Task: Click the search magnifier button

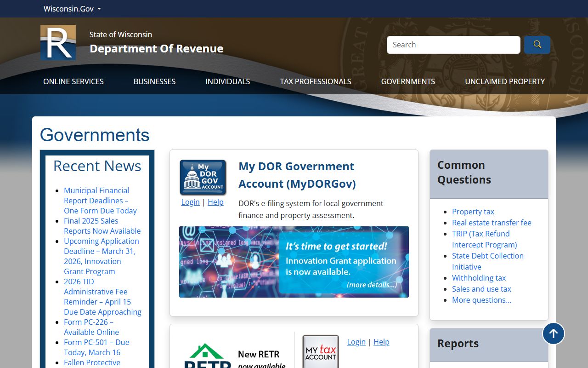Action: click(x=537, y=45)
